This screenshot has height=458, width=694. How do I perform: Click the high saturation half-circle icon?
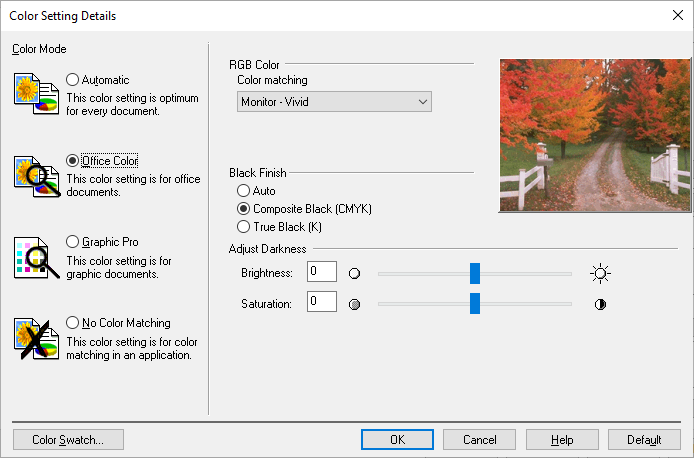tap(600, 304)
